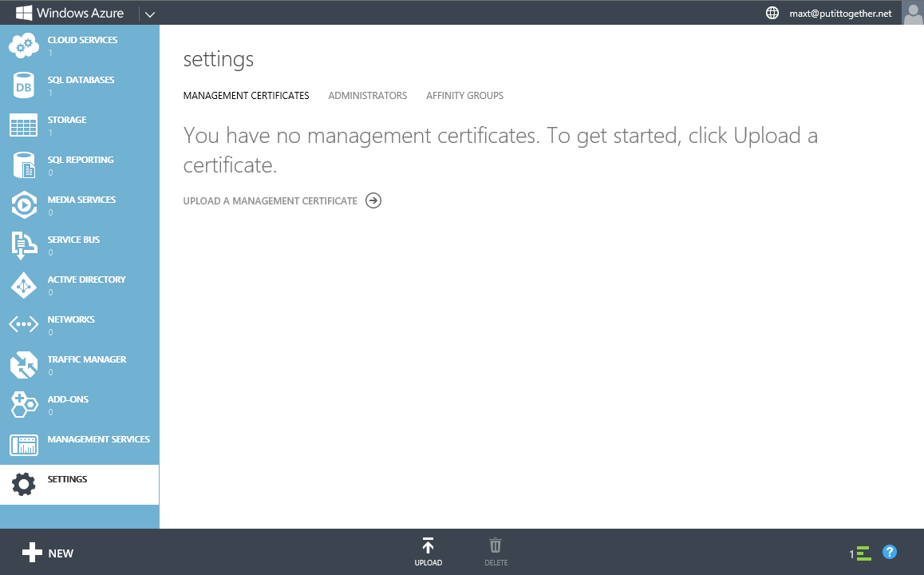This screenshot has width=924, height=575.
Task: Open Add-ons label in sidebar
Action: pyautogui.click(x=69, y=399)
